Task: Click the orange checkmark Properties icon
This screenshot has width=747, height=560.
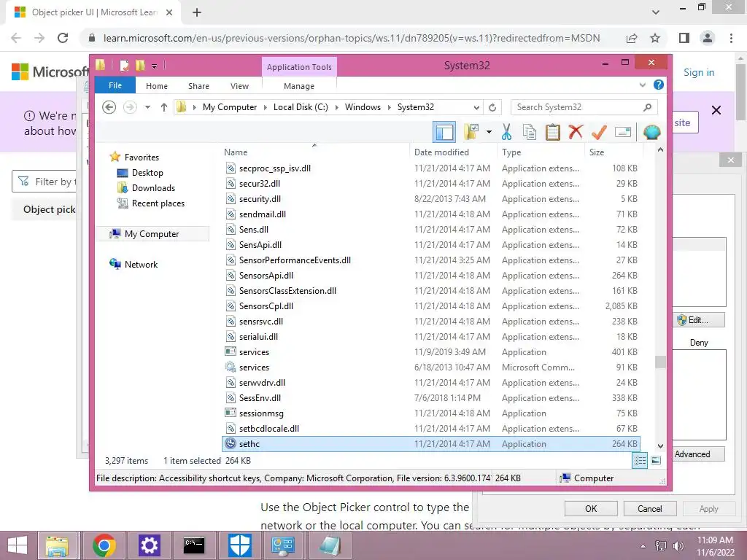Action: click(x=599, y=132)
